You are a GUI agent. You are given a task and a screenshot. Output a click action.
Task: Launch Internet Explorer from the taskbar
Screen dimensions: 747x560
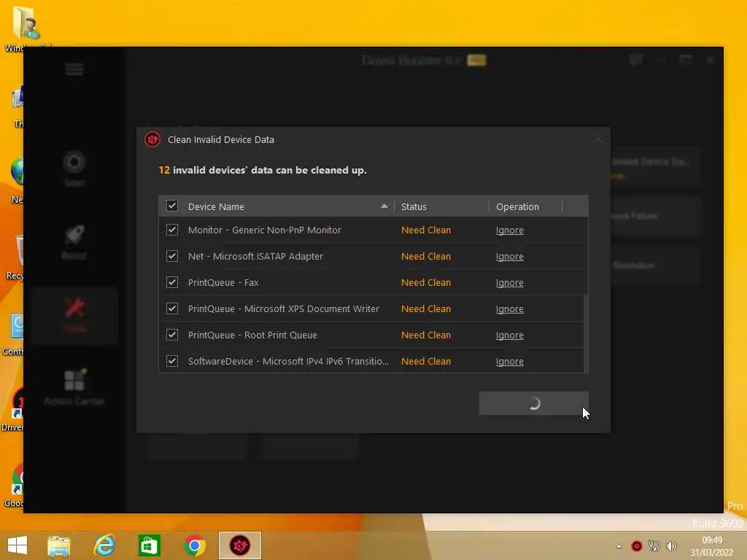(x=104, y=545)
